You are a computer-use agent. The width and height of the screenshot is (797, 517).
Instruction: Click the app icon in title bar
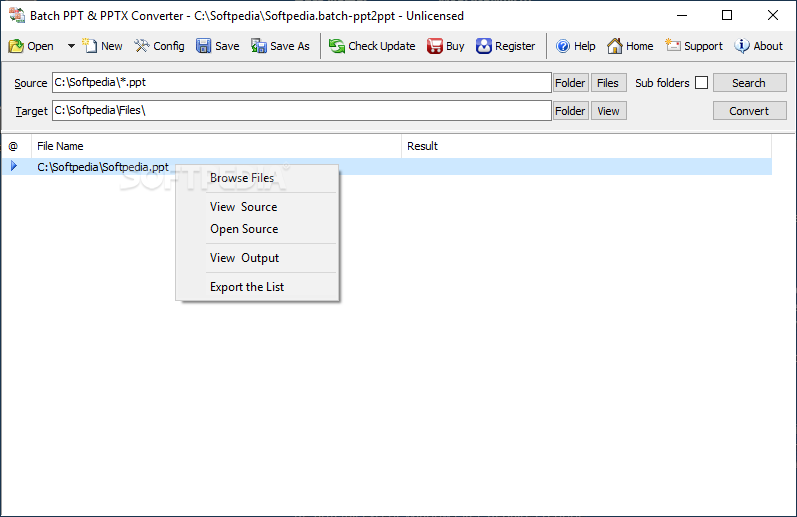17,15
